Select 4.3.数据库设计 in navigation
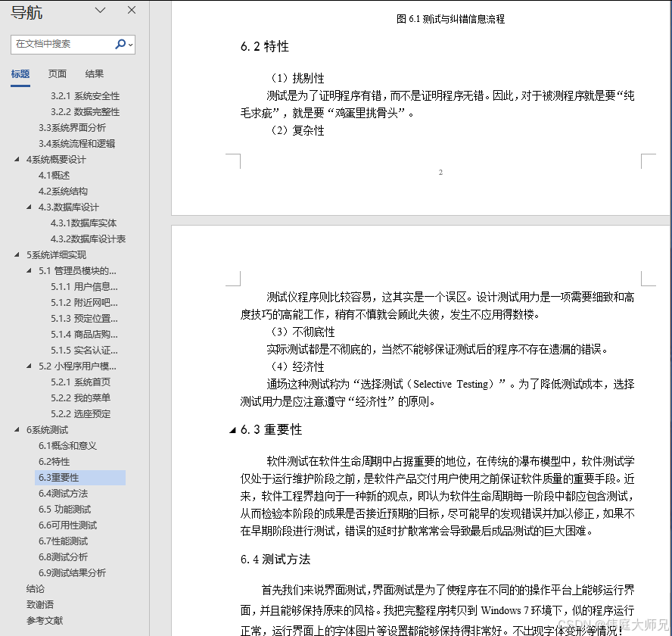 (x=69, y=207)
